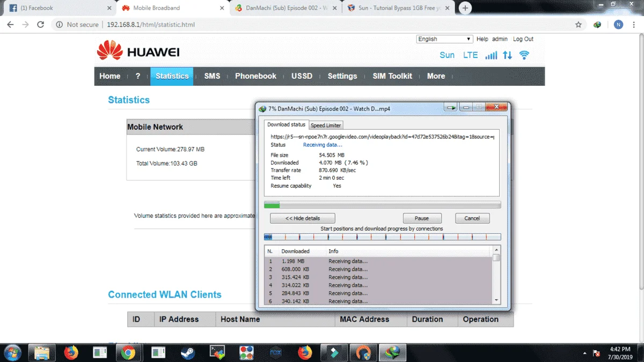This screenshot has width=644, height=362.
Task: Click the Log Out link
Action: pyautogui.click(x=523, y=39)
